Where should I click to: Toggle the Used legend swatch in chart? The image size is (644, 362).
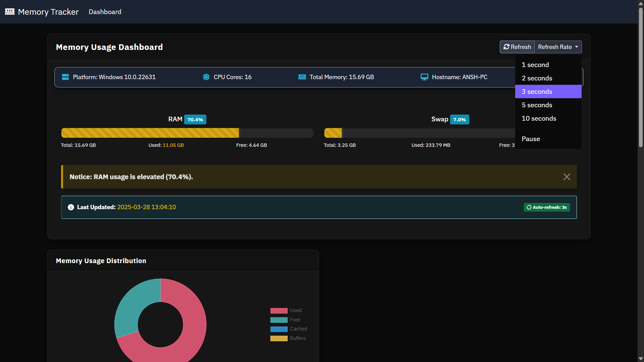[x=279, y=311]
